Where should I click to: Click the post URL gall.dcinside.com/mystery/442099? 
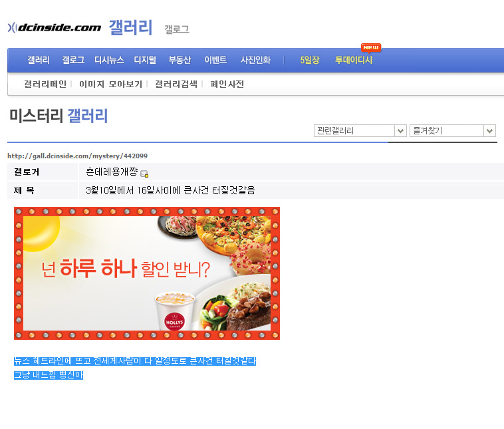tap(78, 156)
